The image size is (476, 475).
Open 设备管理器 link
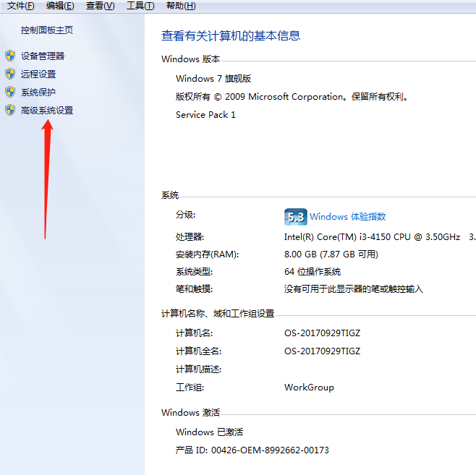[43, 56]
